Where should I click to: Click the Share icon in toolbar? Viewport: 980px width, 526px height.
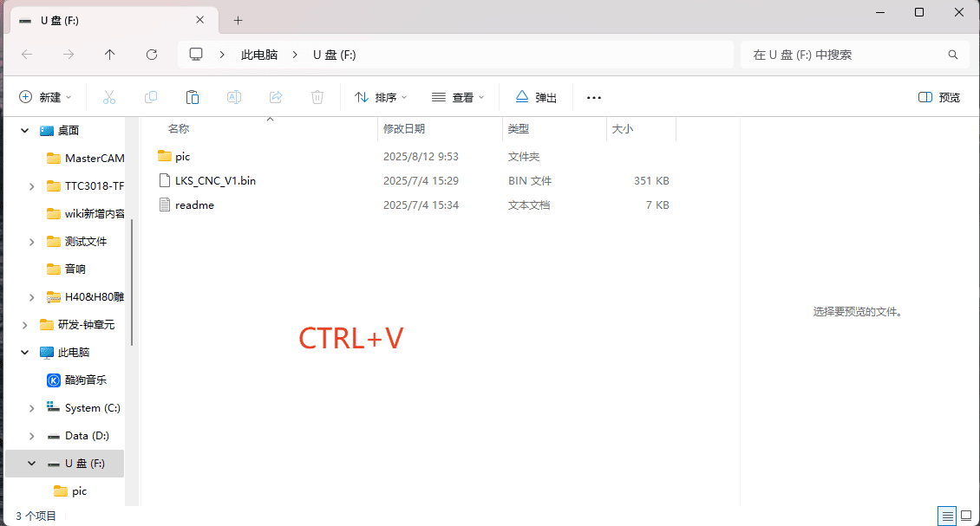tap(276, 97)
